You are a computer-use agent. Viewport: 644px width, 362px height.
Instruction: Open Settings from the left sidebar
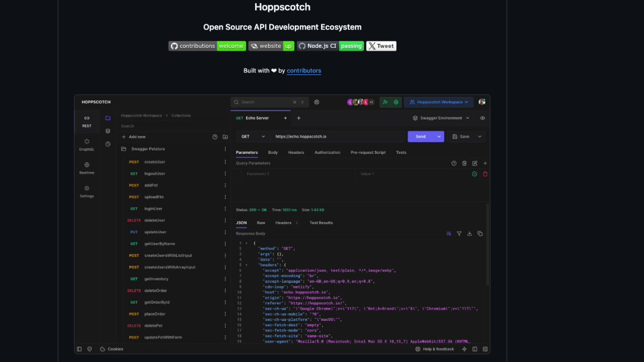(x=87, y=192)
